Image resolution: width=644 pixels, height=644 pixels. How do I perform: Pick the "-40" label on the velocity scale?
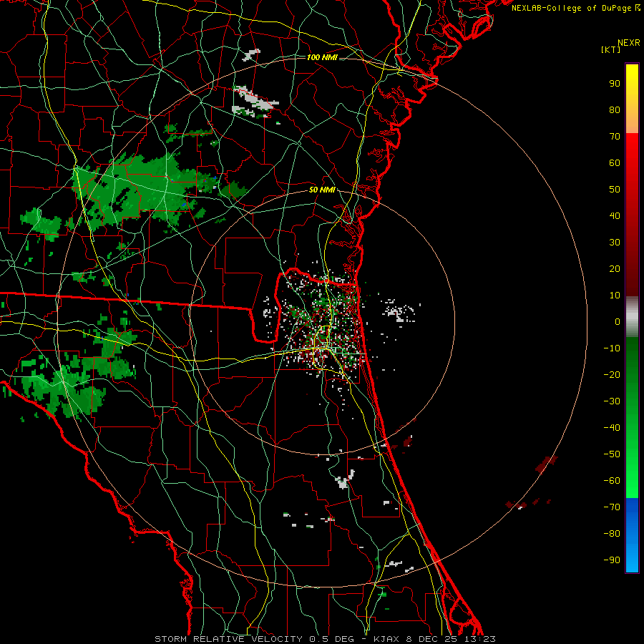612,428
